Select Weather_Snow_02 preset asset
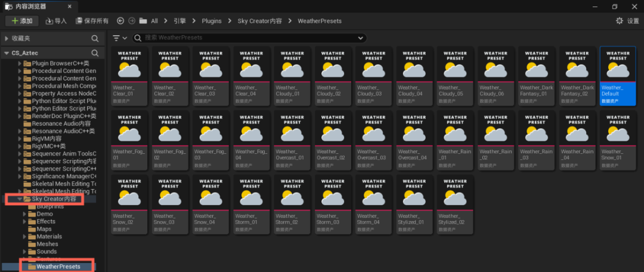 point(129,204)
